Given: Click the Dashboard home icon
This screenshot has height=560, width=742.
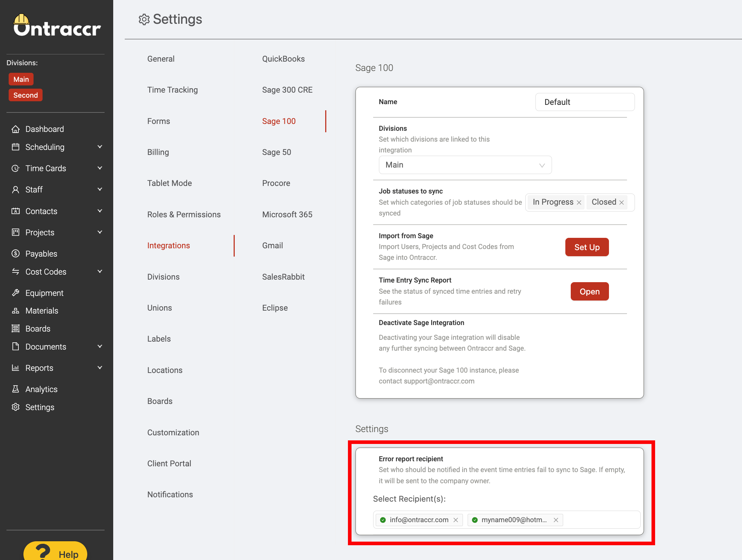Looking at the screenshot, I should point(16,129).
